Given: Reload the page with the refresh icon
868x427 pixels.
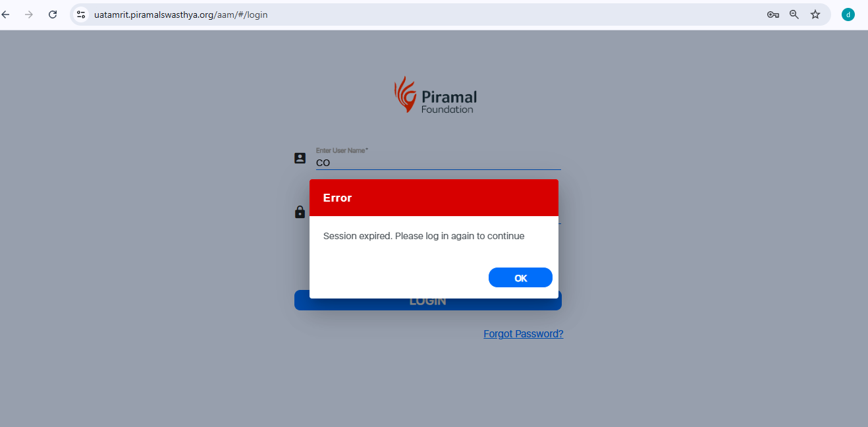Looking at the screenshot, I should (x=53, y=14).
